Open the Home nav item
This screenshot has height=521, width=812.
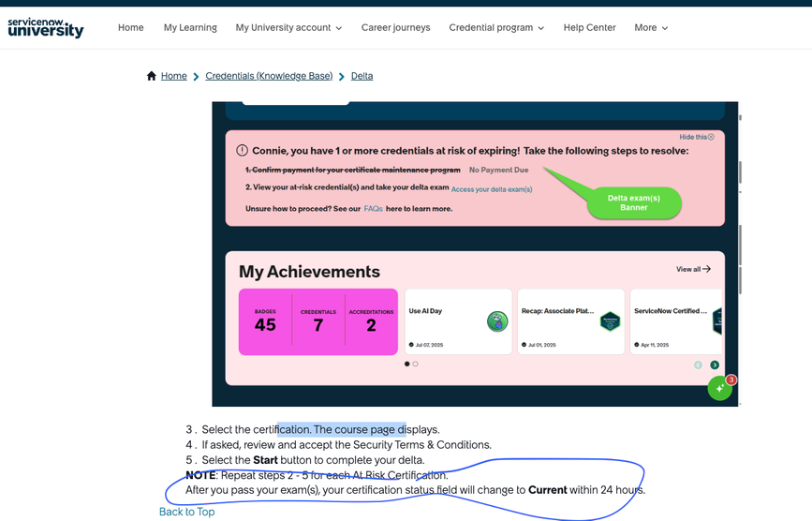130,27
